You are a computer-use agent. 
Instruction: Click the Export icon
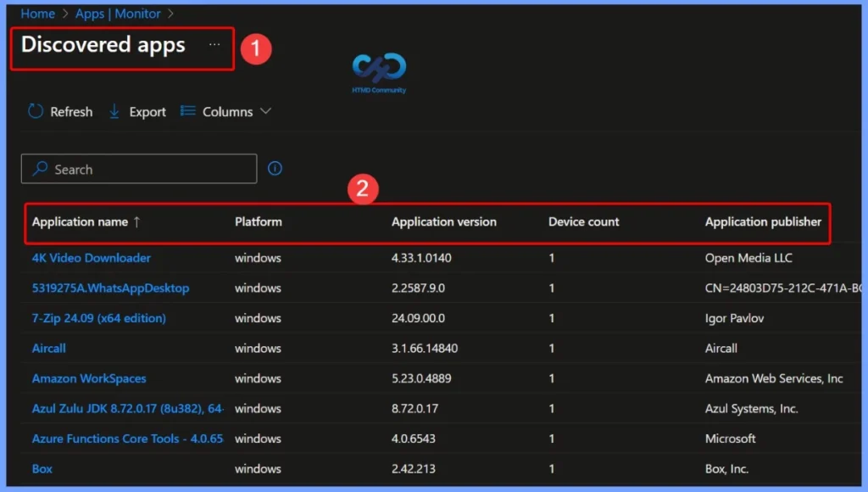pyautogui.click(x=114, y=111)
